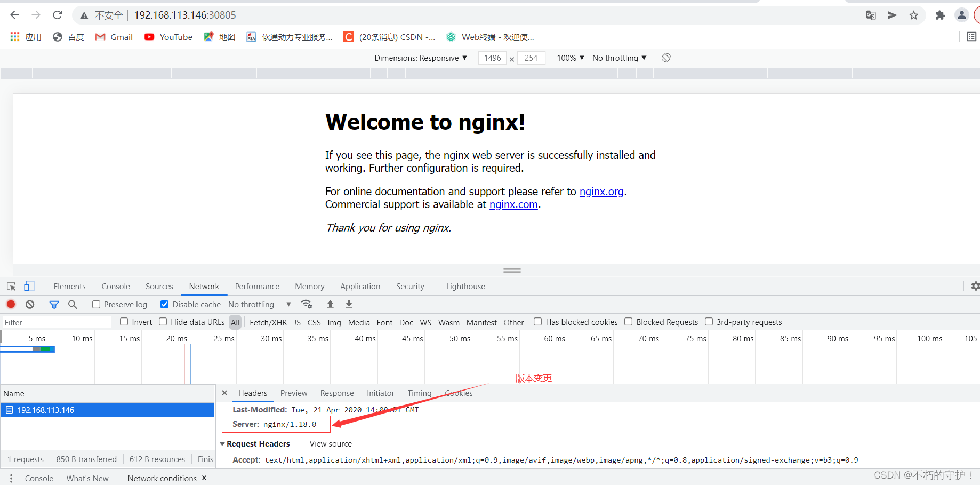Open Chrome profile avatar
The height and width of the screenshot is (485, 980).
click(961, 15)
